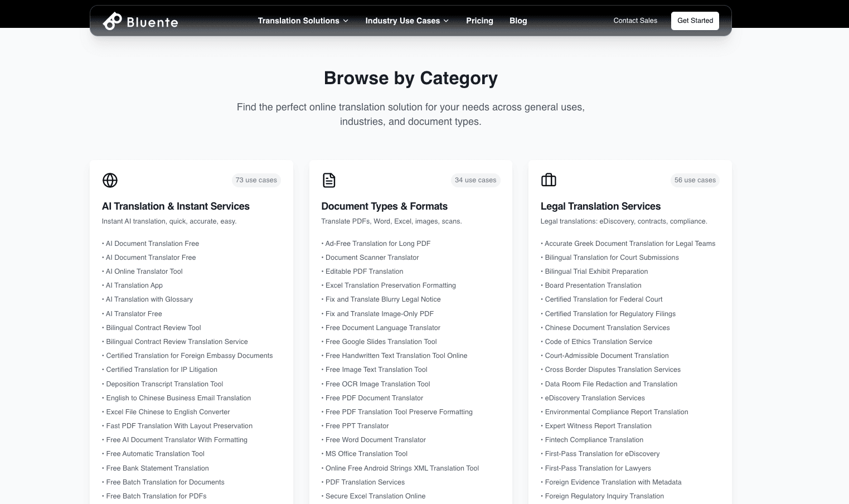This screenshot has height=504, width=849.
Task: Click the briefcase icon on Legal Translation card
Action: point(549,180)
